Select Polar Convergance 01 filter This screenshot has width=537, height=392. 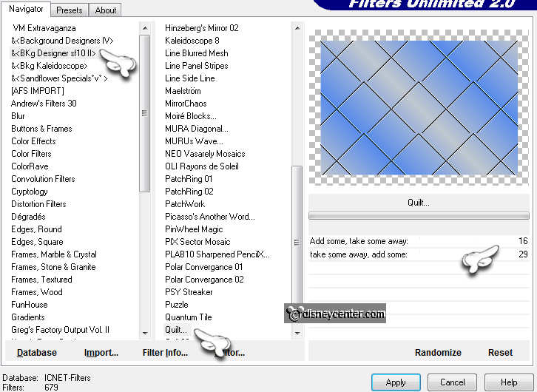(203, 267)
